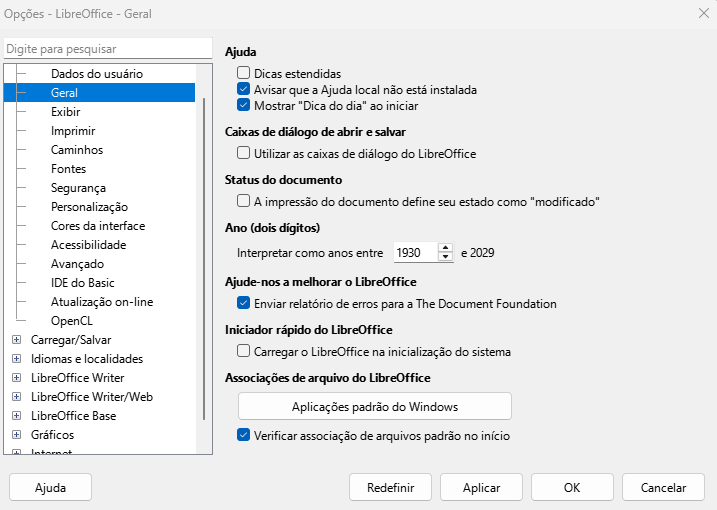The width and height of the screenshot is (717, 510).
Task: Select the Idiomas e localidades label
Action: click(87, 359)
